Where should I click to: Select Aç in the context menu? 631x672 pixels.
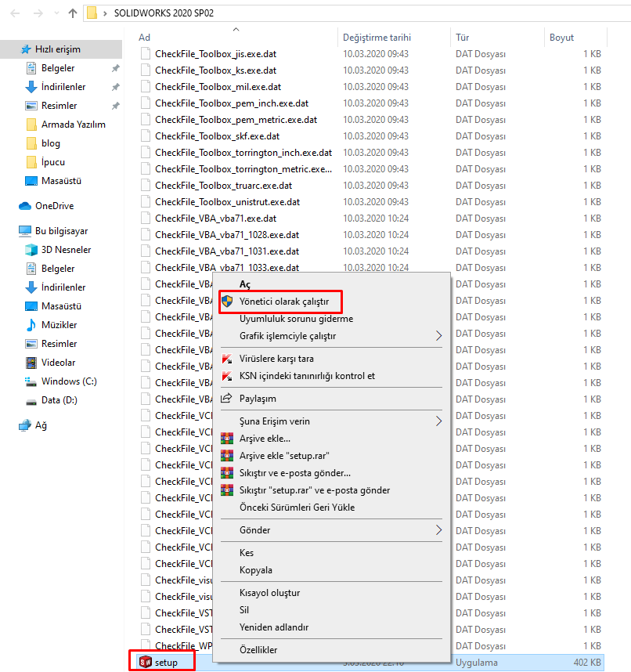point(245,284)
